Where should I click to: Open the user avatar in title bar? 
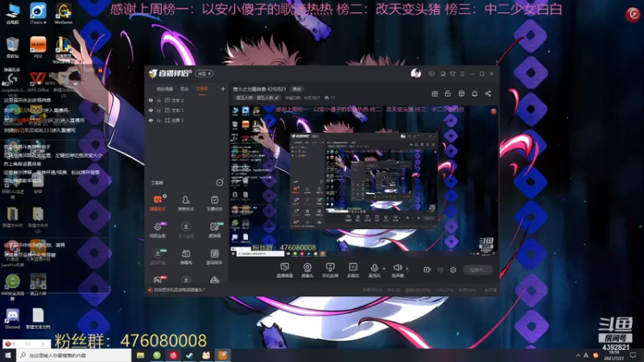[x=415, y=73]
